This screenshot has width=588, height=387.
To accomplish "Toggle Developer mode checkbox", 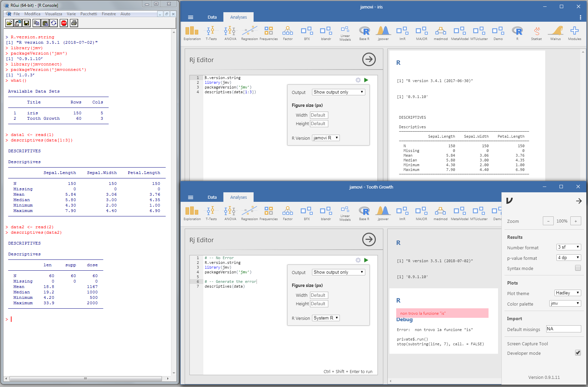I will (x=578, y=353).
